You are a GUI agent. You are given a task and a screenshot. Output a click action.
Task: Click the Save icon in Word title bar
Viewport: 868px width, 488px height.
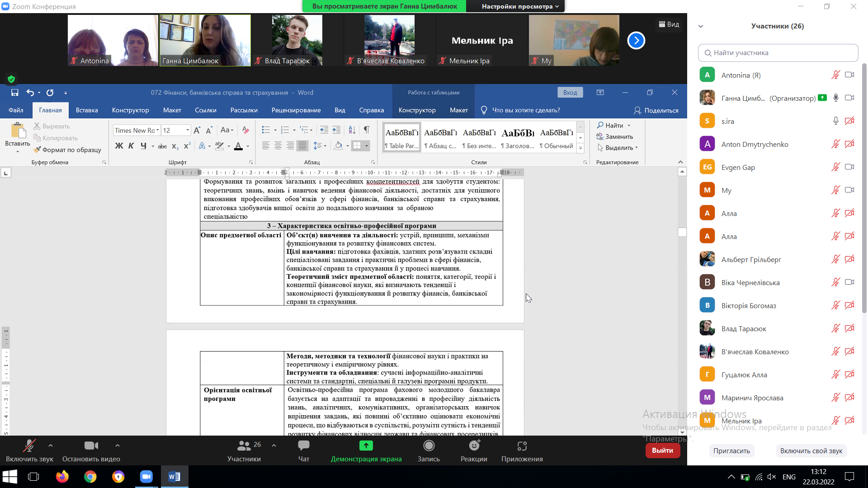(15, 93)
